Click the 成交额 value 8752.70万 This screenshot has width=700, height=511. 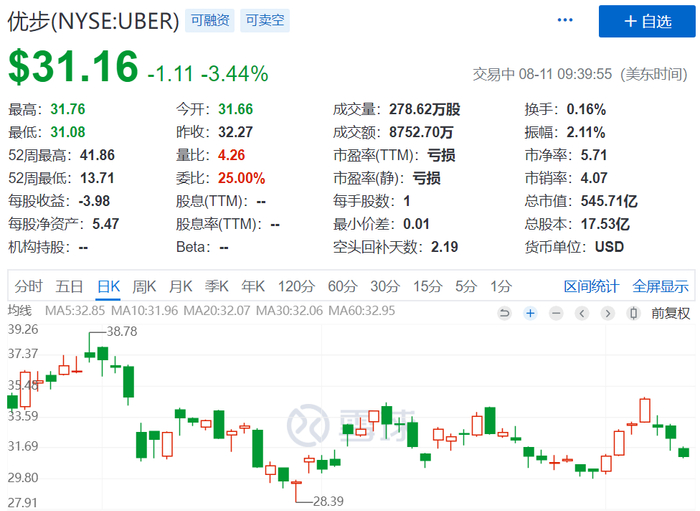(421, 132)
